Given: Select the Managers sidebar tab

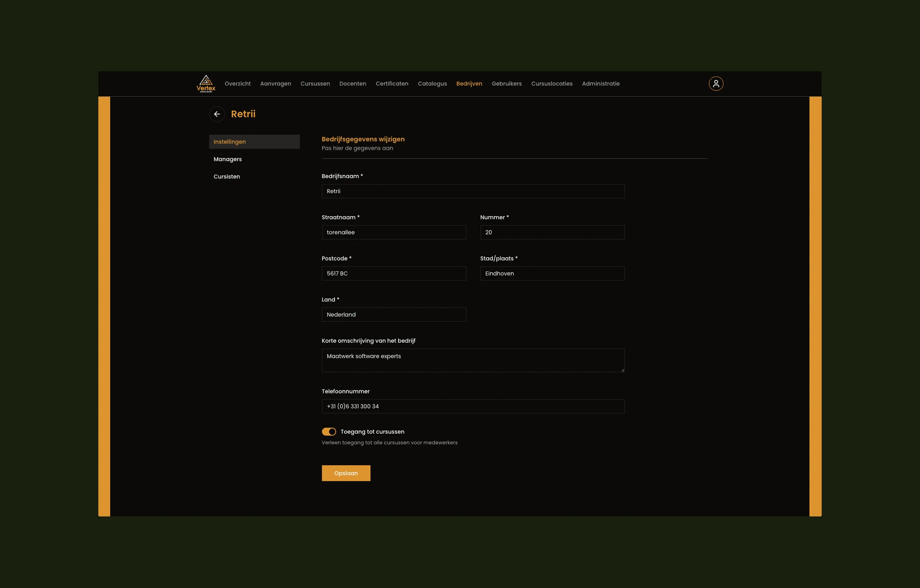Looking at the screenshot, I should pos(227,159).
